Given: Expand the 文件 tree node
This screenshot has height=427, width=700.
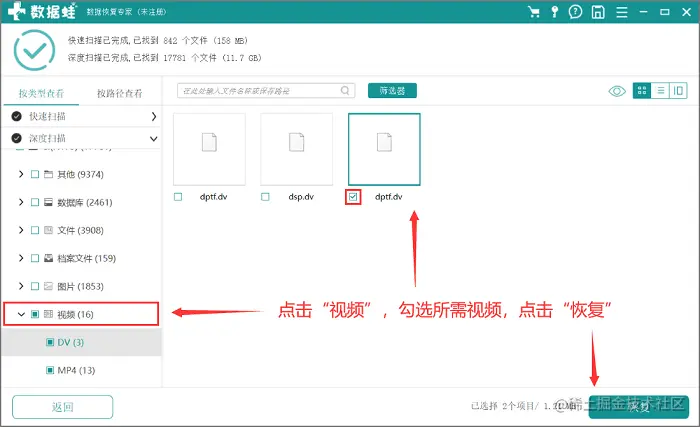Looking at the screenshot, I should (21, 230).
